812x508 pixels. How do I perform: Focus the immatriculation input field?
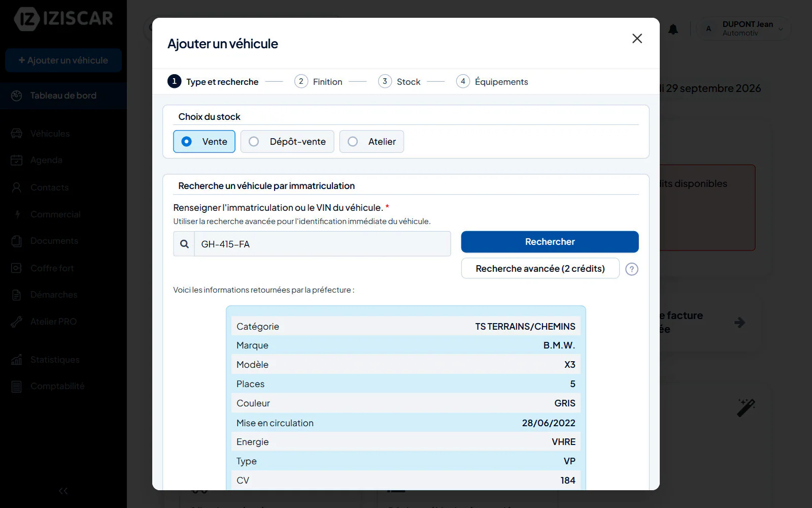point(322,244)
